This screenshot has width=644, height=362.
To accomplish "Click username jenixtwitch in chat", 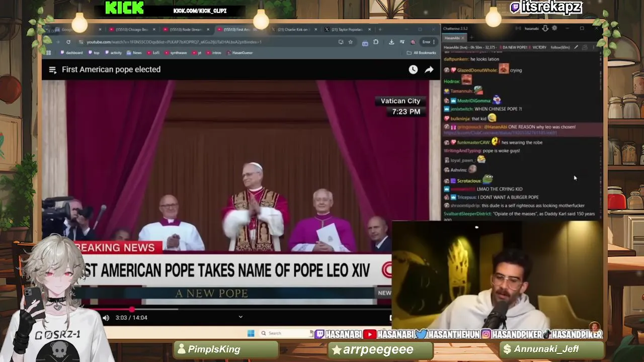I will pyautogui.click(x=461, y=109).
